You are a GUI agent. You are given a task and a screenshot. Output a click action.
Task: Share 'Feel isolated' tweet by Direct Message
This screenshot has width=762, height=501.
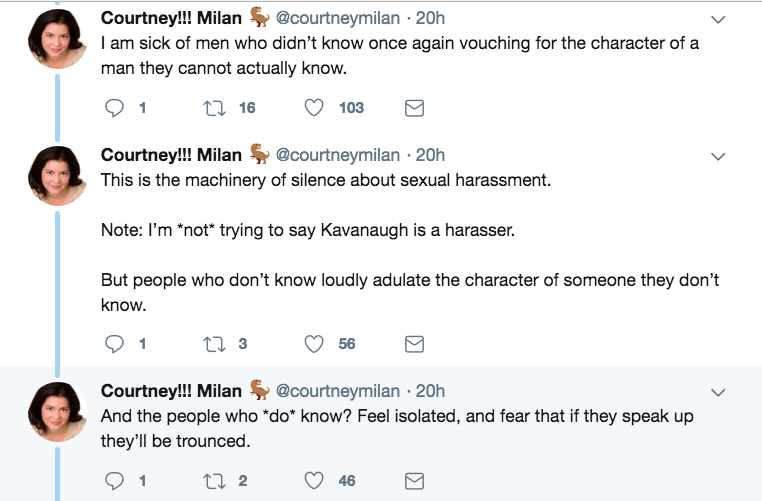click(413, 481)
